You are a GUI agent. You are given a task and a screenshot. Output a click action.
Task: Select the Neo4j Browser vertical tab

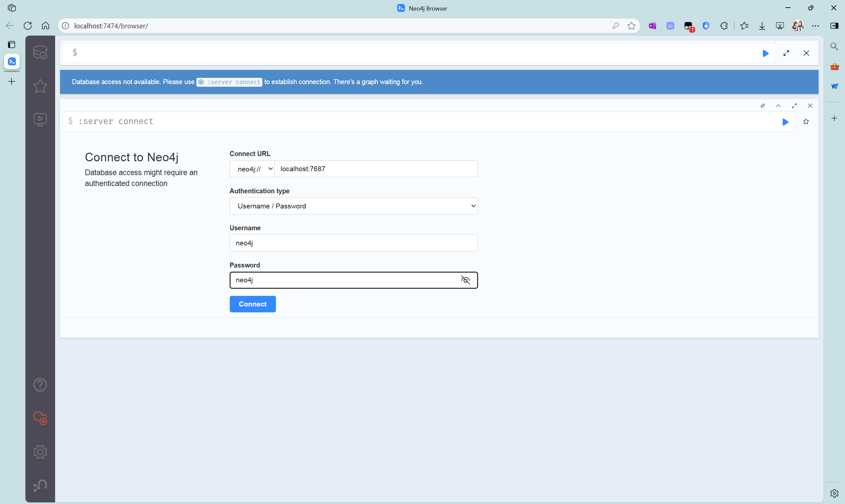12,61
